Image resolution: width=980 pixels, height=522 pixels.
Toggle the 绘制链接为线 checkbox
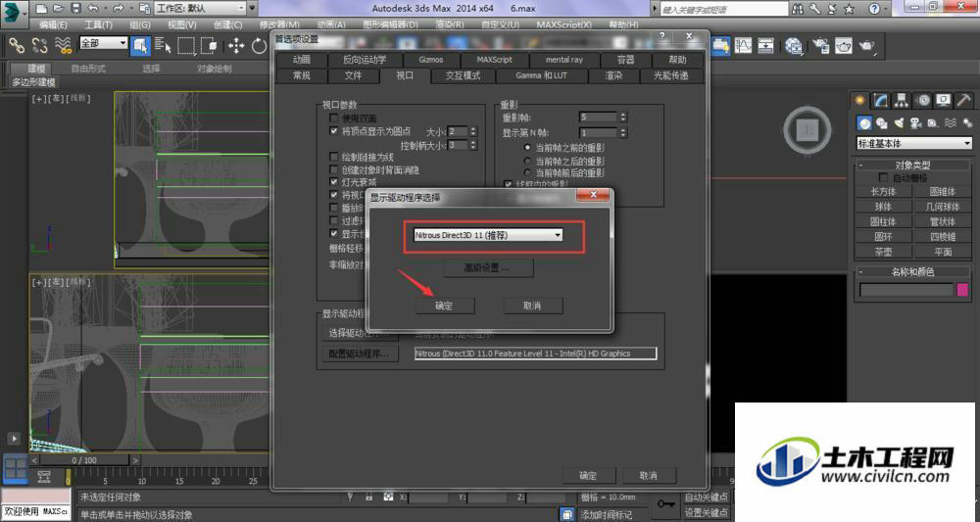(334, 157)
